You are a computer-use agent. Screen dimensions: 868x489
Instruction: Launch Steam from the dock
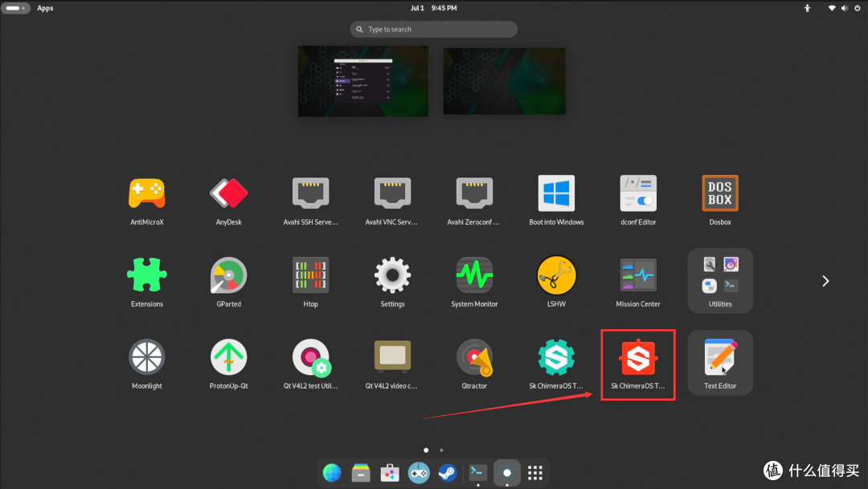point(448,473)
